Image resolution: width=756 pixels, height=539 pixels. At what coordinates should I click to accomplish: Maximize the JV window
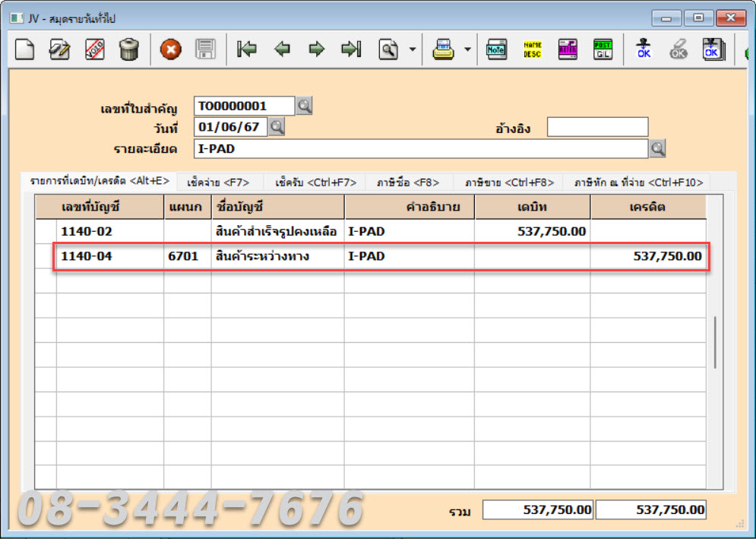click(x=698, y=18)
